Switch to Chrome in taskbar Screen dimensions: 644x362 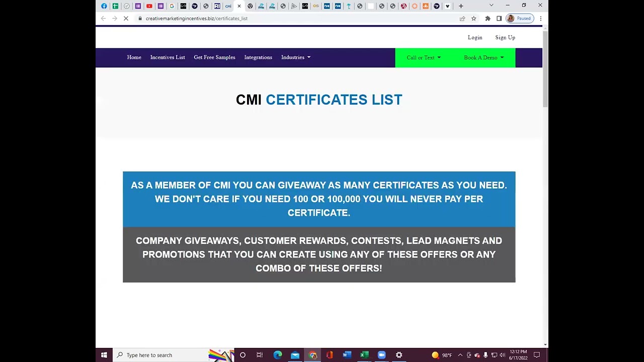click(x=312, y=355)
